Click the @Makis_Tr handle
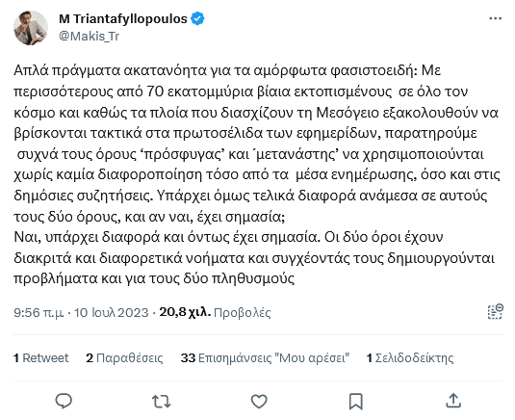The image size is (515, 420). [89, 37]
